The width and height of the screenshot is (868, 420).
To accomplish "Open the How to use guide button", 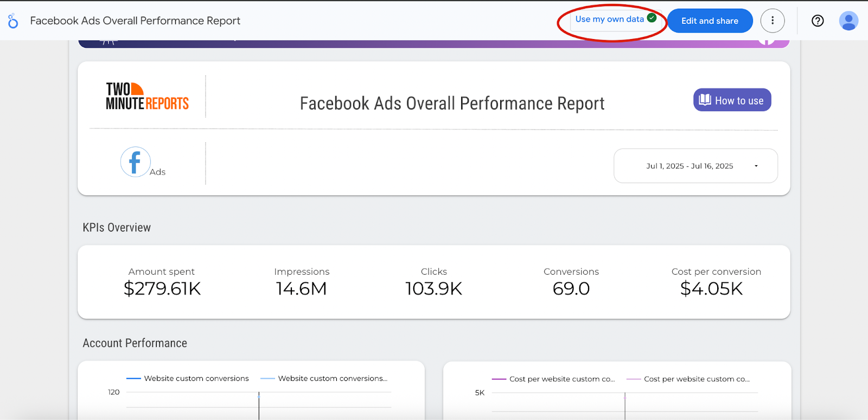I will tap(732, 100).
